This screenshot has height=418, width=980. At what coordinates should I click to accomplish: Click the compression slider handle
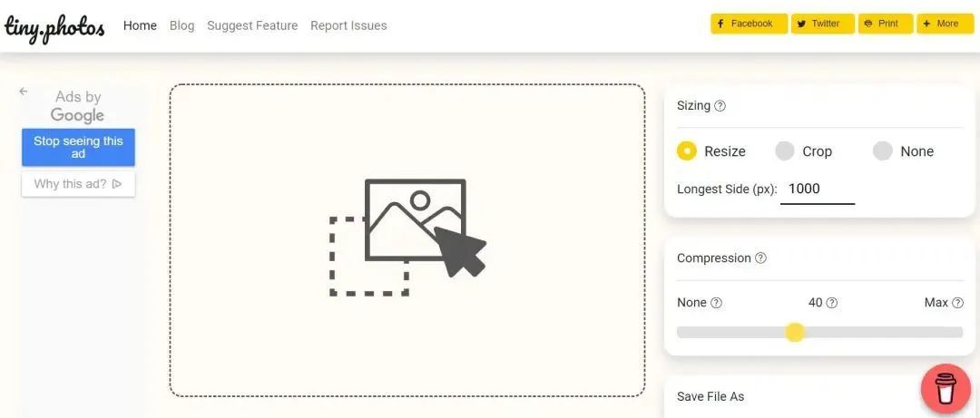[x=795, y=332]
